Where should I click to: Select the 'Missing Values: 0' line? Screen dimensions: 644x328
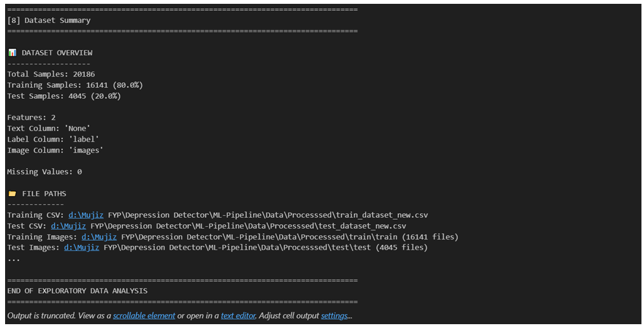44,171
